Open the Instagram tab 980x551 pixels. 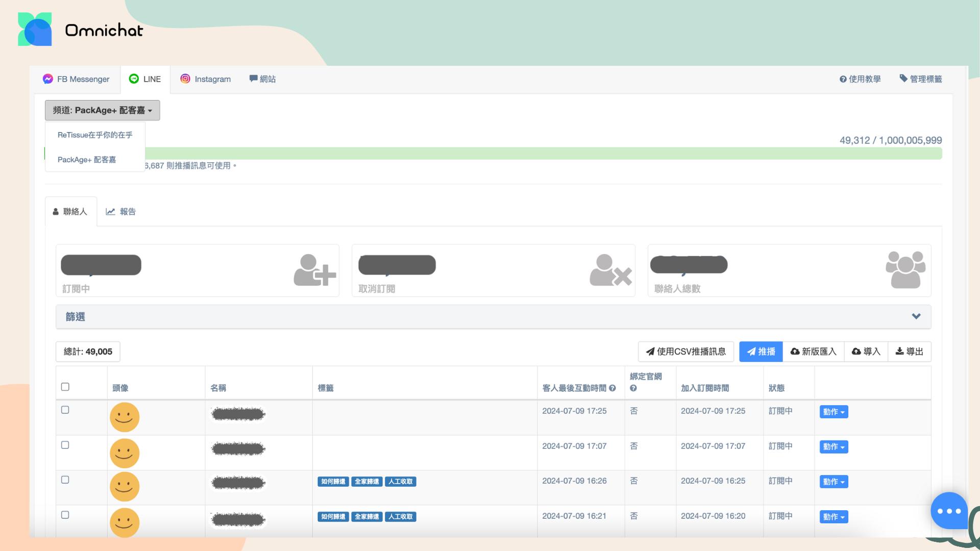(205, 79)
